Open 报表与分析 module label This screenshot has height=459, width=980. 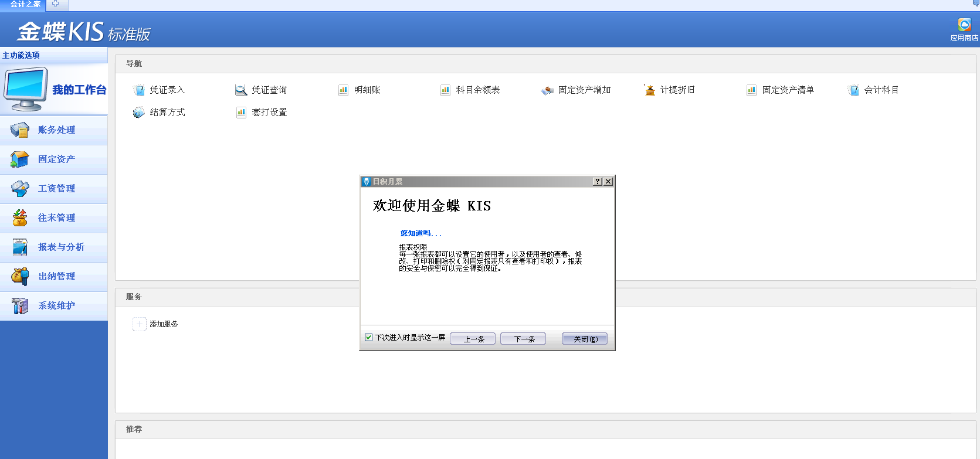click(62, 247)
